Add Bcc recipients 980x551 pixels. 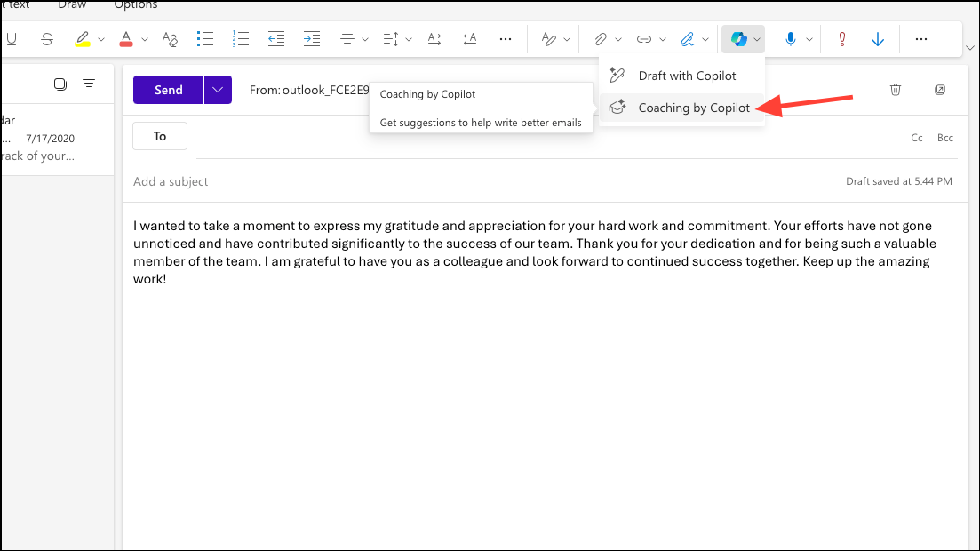tap(945, 138)
